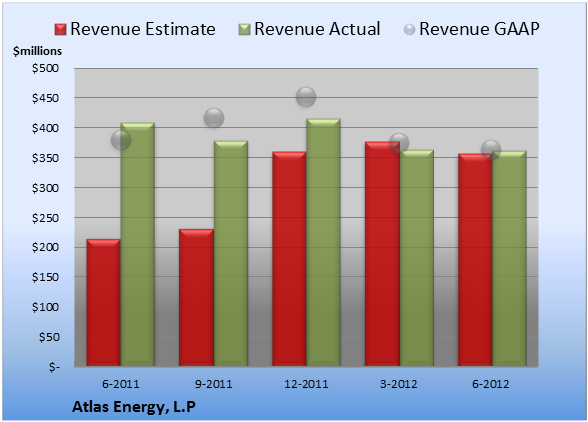This screenshot has width=588, height=422.
Task: Click the '6-2011' quarter label
Action: coord(121,384)
